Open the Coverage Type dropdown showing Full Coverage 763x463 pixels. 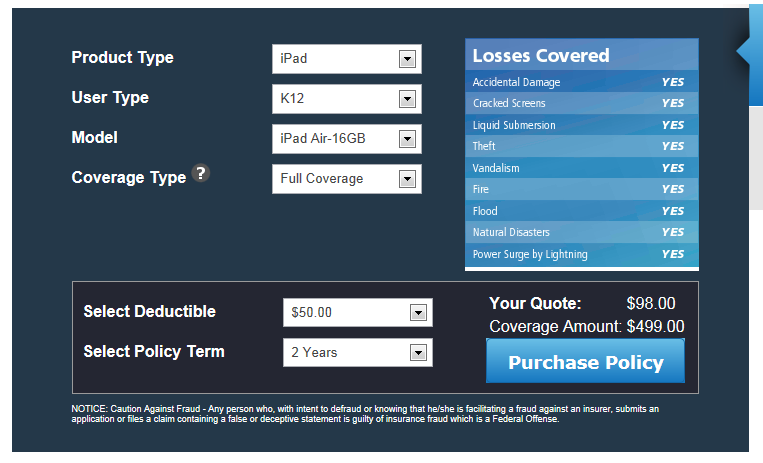pos(347,179)
